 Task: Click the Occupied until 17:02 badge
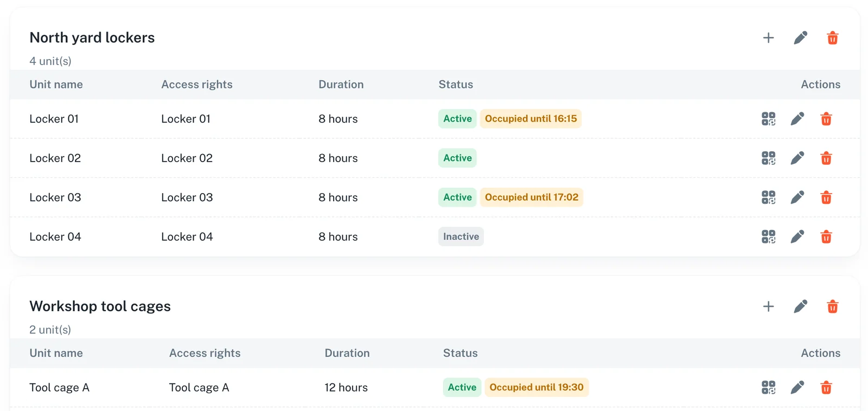pos(532,197)
